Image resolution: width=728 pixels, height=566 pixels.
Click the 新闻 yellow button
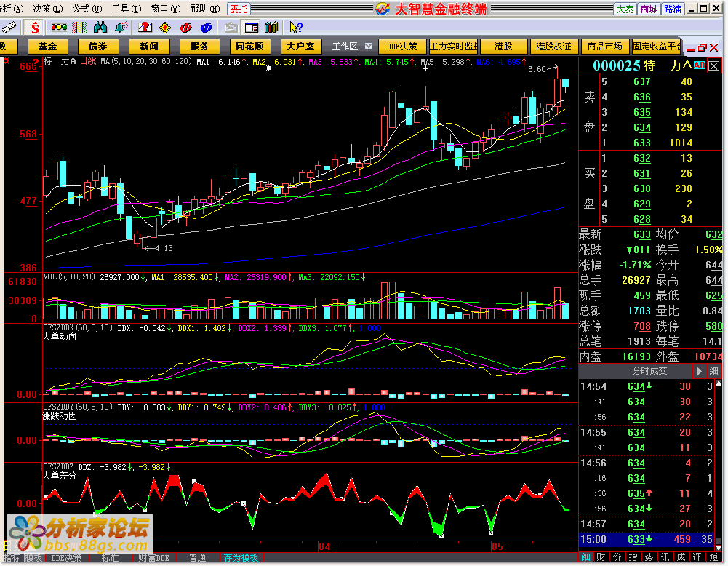[148, 47]
